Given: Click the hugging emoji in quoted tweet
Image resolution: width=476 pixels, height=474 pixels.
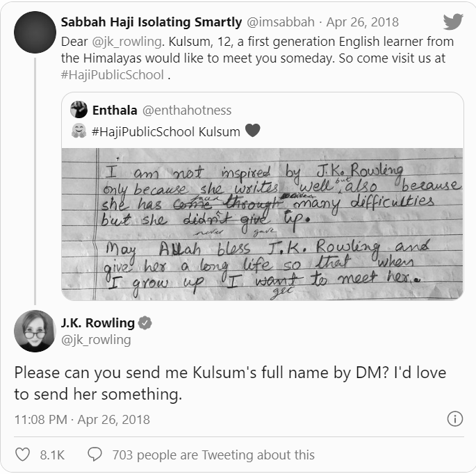Looking at the screenshot, I should (x=79, y=131).
